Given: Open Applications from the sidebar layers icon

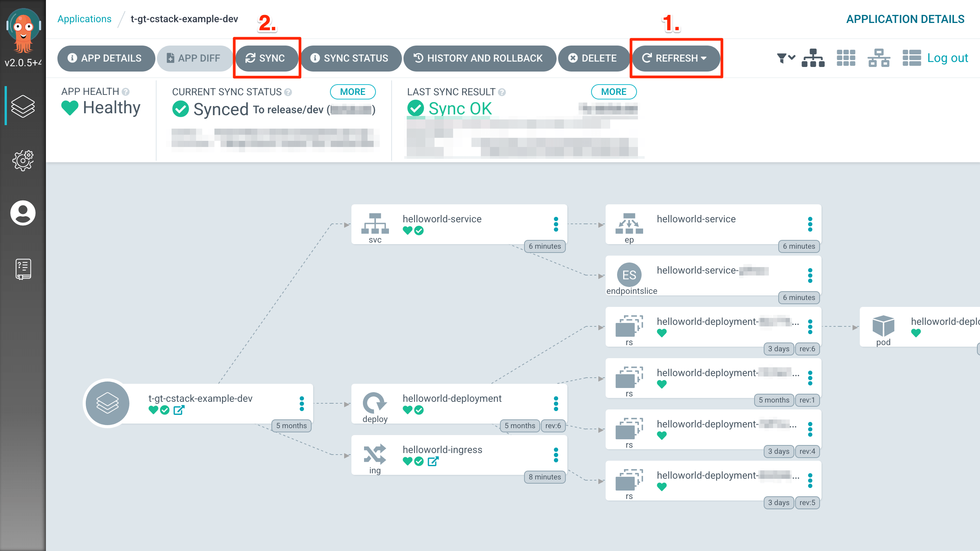Looking at the screenshot, I should 23,106.
